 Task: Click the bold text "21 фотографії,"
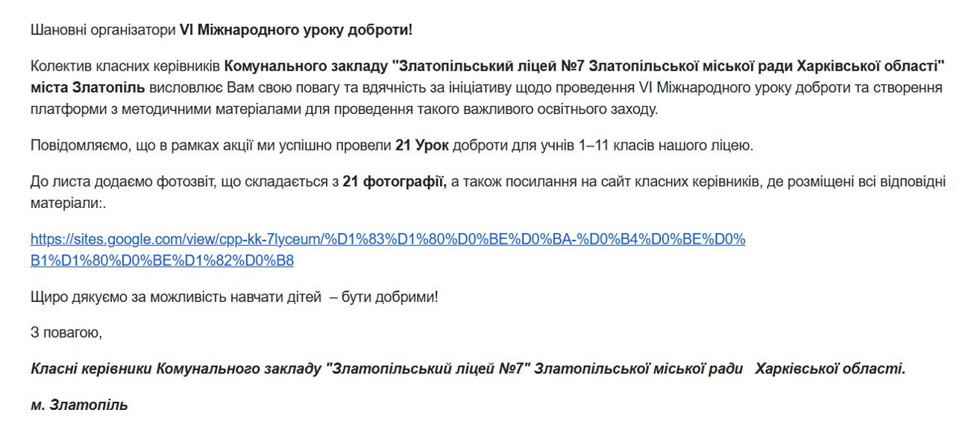[x=394, y=182]
